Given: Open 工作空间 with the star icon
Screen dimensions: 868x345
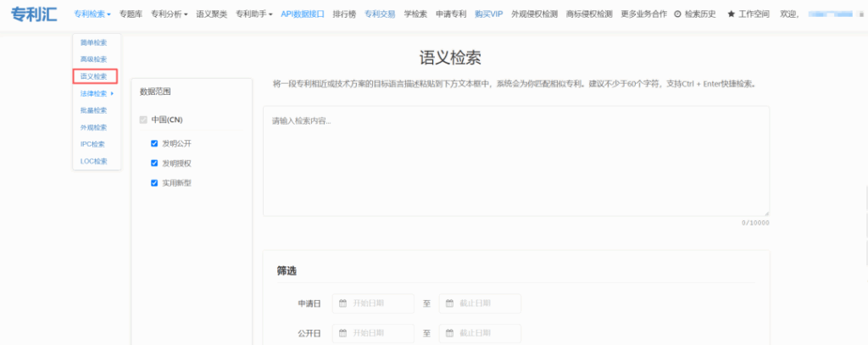Looking at the screenshot, I should [731, 14].
